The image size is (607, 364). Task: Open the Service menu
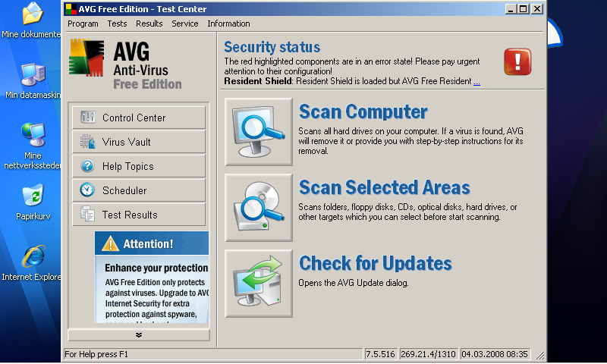184,24
